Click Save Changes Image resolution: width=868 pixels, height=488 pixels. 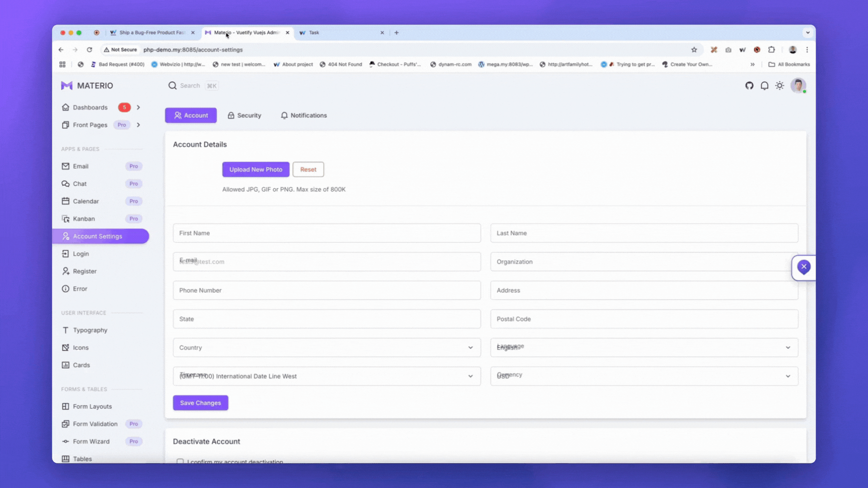[x=201, y=403]
